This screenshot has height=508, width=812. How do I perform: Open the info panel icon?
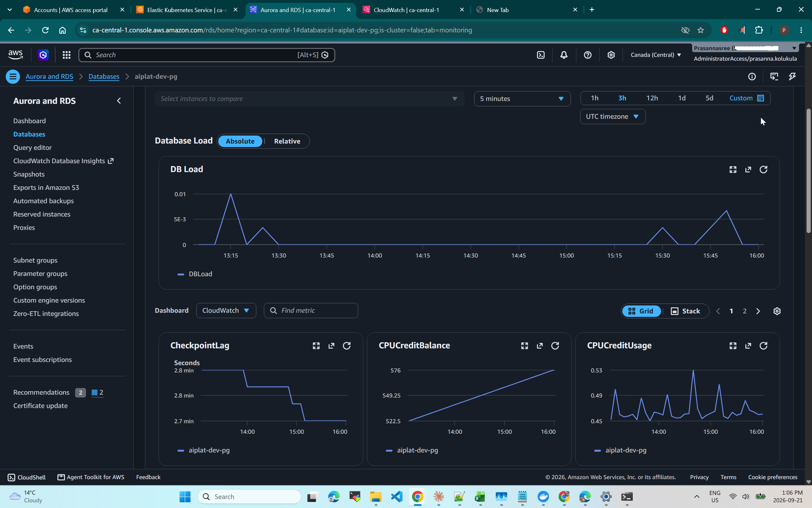pyautogui.click(x=752, y=77)
